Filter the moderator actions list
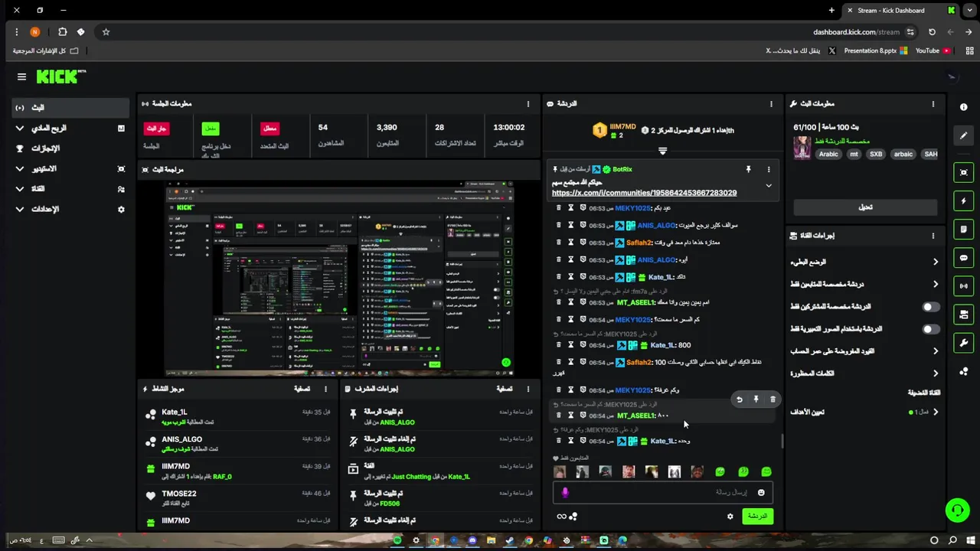 click(504, 389)
